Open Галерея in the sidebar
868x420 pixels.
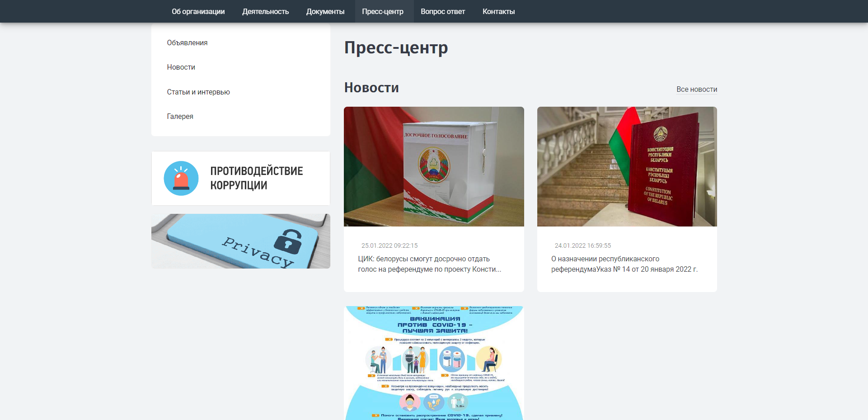pyautogui.click(x=180, y=116)
